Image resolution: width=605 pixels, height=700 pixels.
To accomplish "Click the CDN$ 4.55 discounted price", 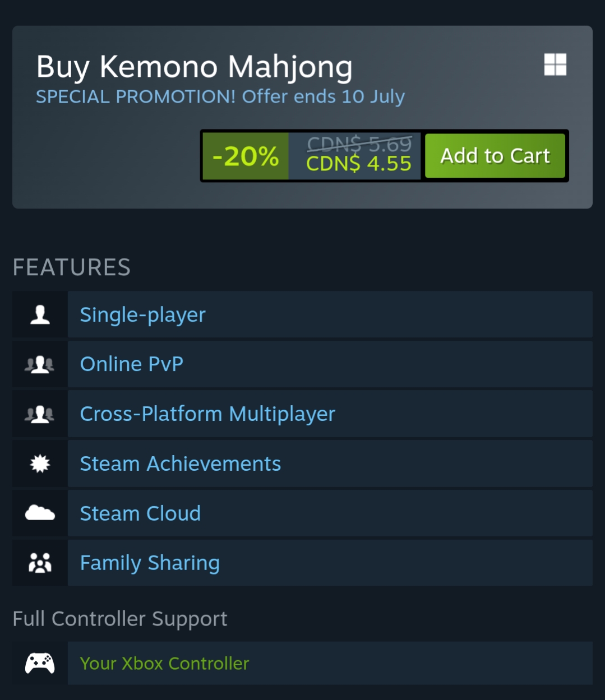I will [359, 164].
